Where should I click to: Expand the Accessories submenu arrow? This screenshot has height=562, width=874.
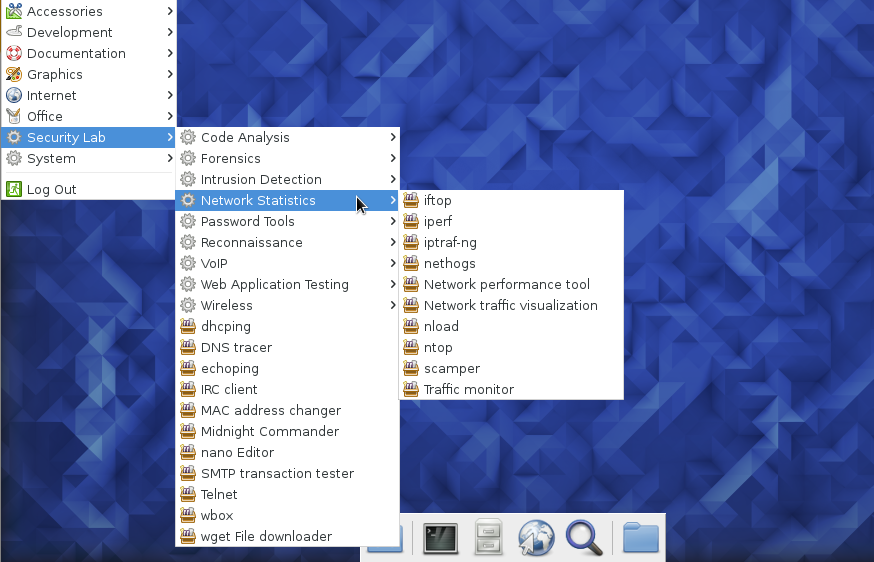point(170,11)
